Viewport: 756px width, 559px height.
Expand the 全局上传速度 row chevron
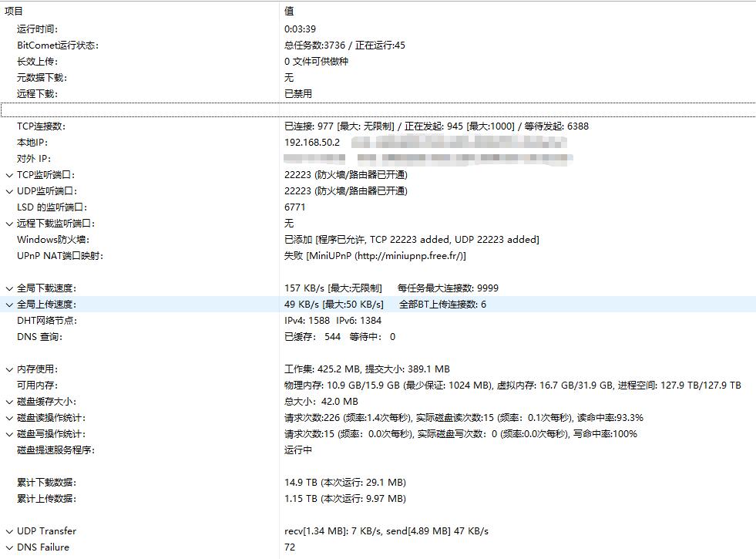tap(9, 305)
